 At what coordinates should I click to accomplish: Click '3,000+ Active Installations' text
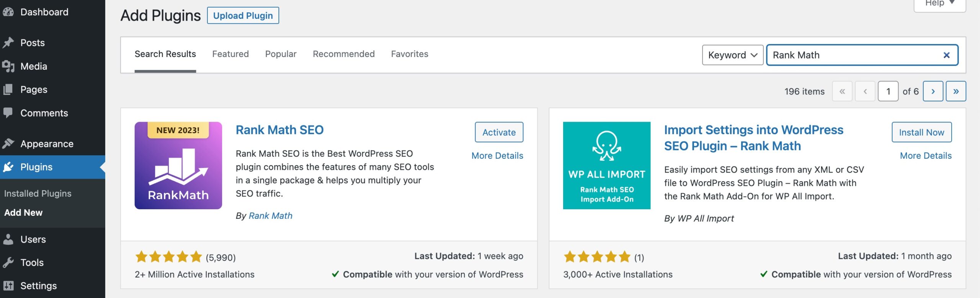618,275
